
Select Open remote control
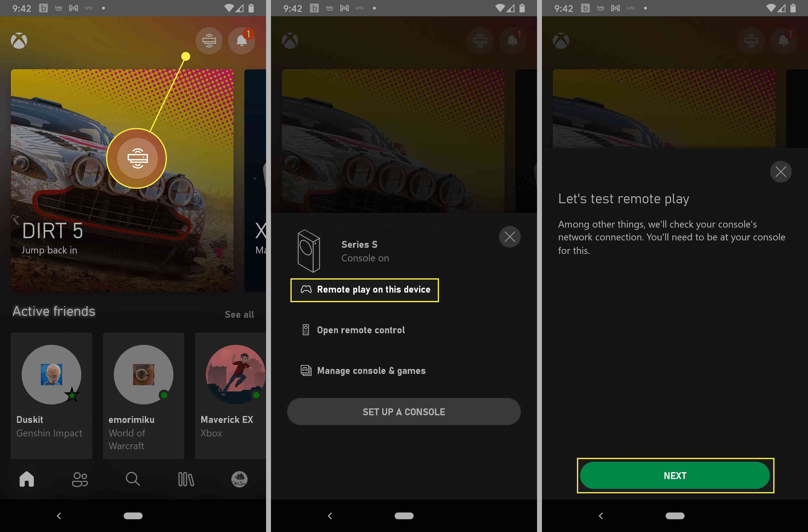point(353,330)
